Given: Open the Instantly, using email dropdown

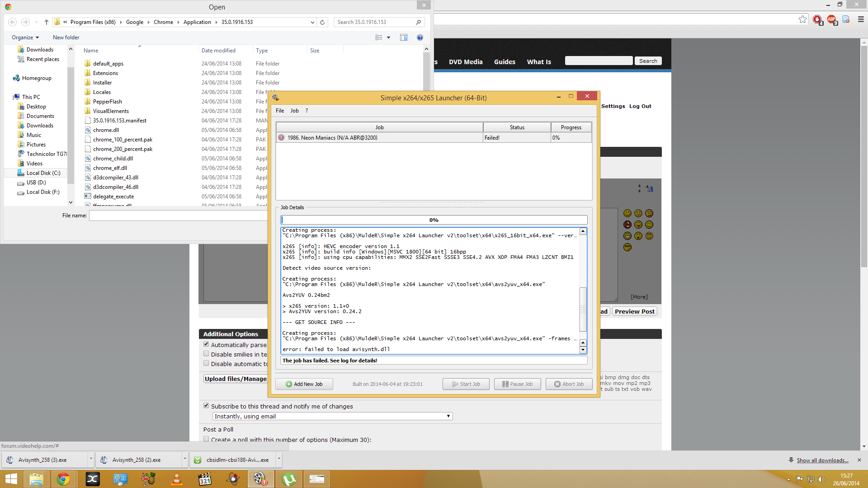Looking at the screenshot, I should 332,416.
